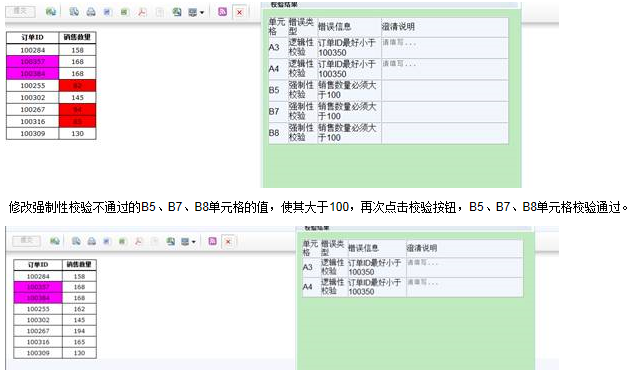The width and height of the screenshot is (634, 379).
Task: Click the 澄清说明 field for row A4 in the lower panel
Action: click(465, 287)
